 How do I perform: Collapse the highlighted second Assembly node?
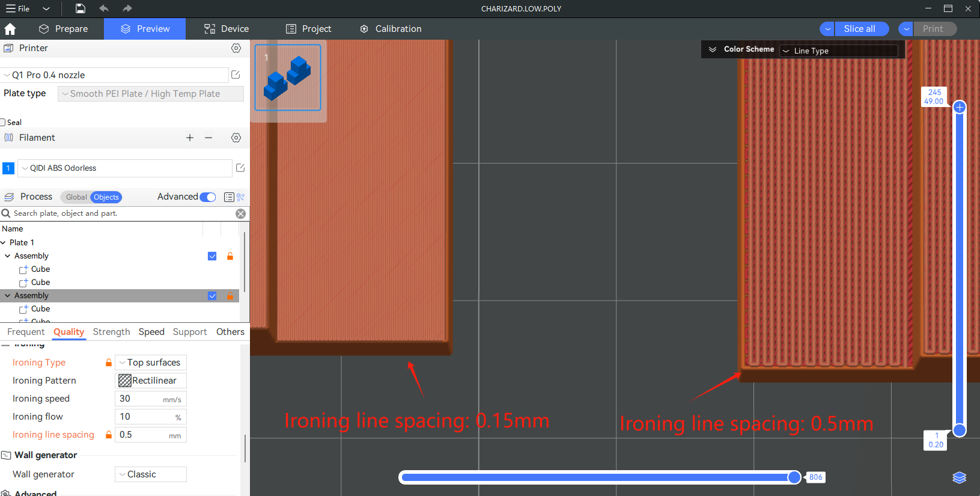click(8, 296)
